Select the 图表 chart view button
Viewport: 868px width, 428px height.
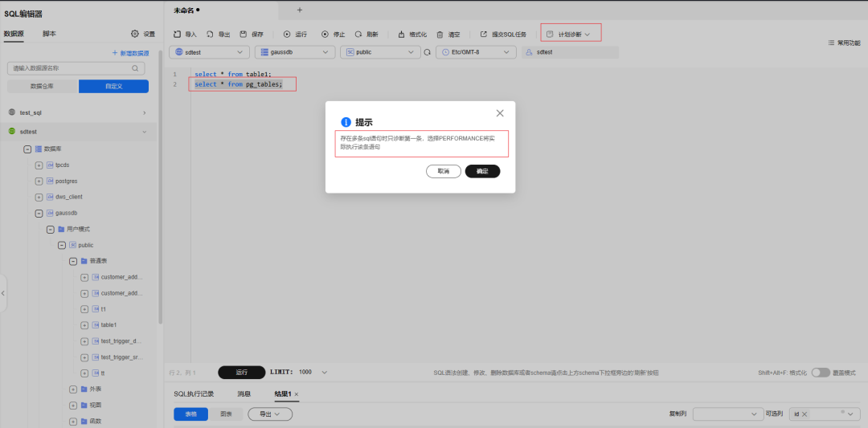(x=226, y=414)
